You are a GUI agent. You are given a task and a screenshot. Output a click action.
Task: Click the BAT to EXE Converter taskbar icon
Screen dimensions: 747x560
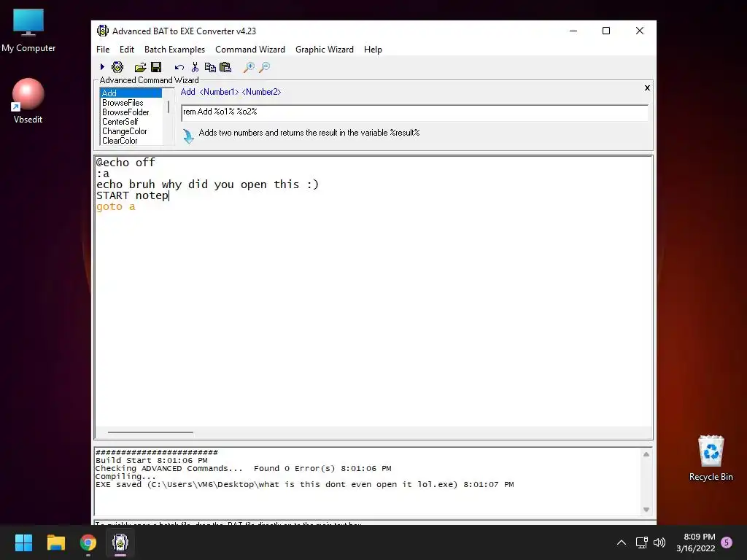(x=120, y=542)
